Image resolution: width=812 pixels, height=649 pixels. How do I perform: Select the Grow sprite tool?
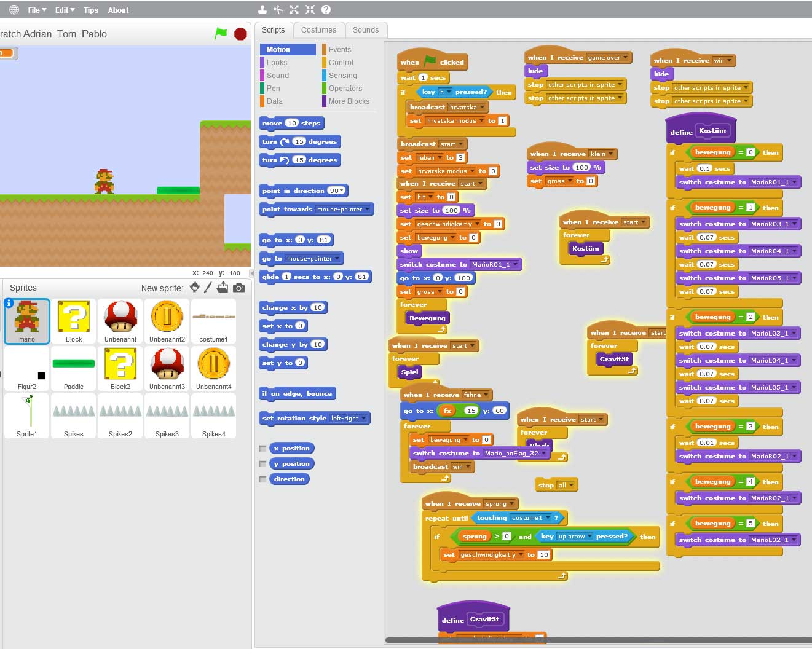[x=294, y=9]
